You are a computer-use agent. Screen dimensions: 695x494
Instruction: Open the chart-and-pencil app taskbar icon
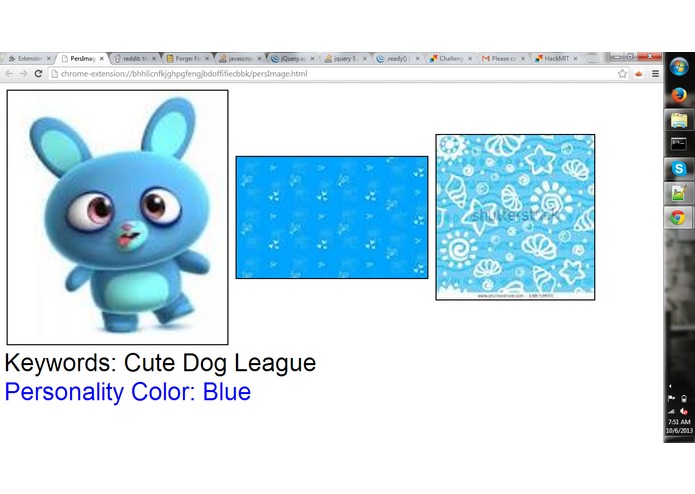pos(679,193)
